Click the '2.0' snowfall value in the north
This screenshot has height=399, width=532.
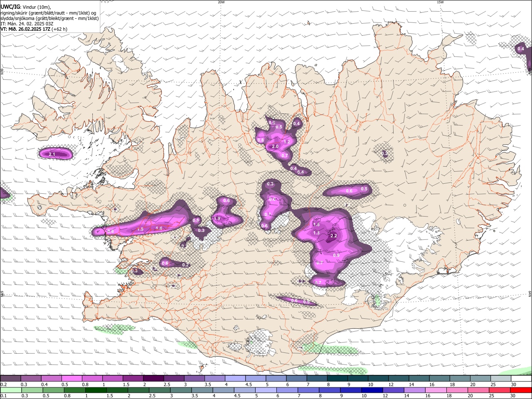(x=275, y=147)
